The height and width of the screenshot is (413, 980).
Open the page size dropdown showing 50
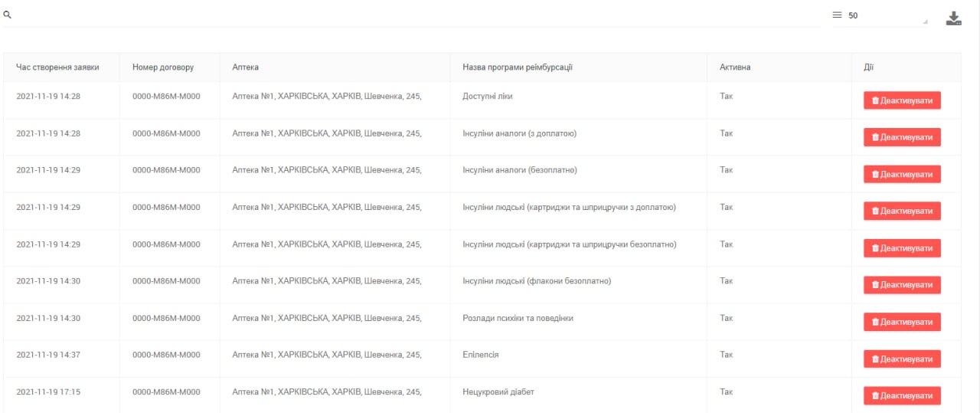click(887, 16)
